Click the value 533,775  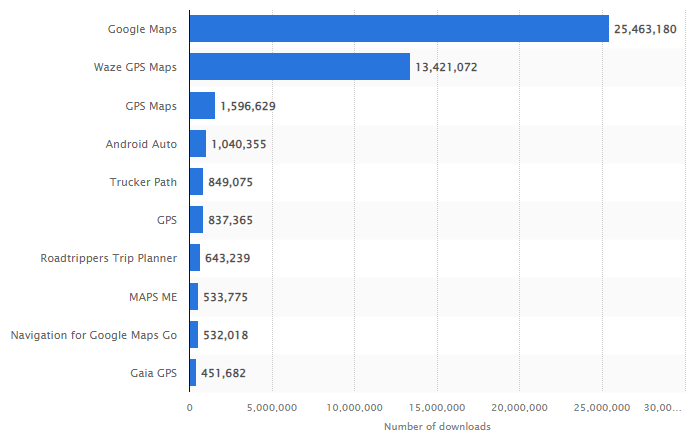pos(226,297)
